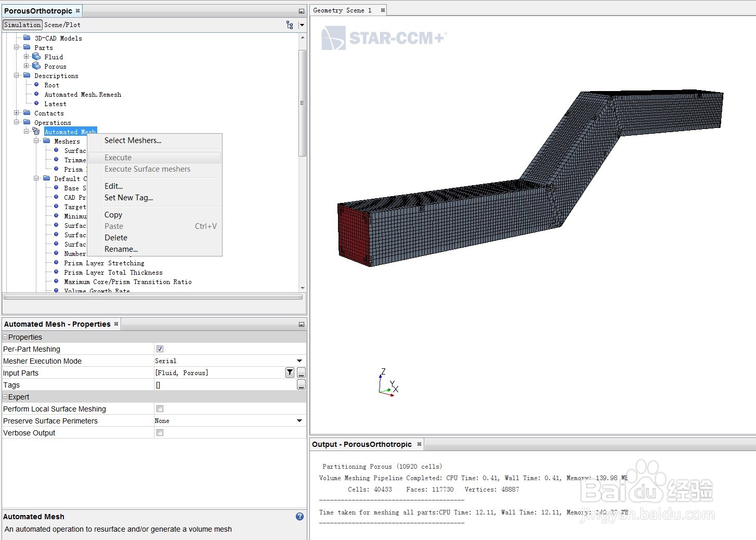
Task: Close the Output PorousOrthotropic tab
Action: point(419,444)
